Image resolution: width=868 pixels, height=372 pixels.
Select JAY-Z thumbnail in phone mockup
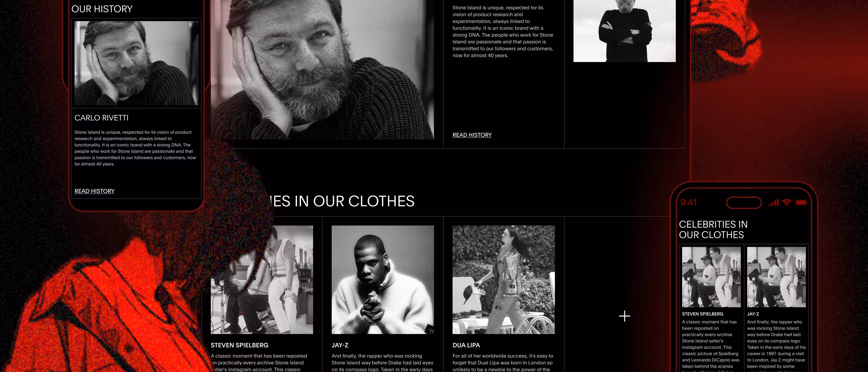click(x=776, y=277)
